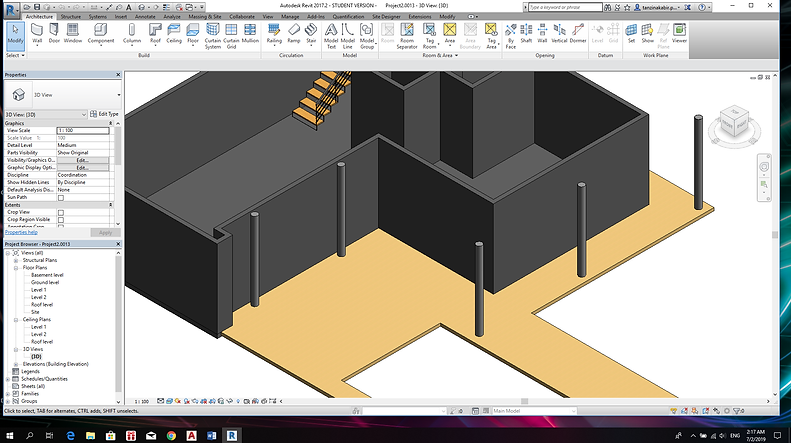The image size is (791, 443).
Task: Open the Properties help link
Action: click(21, 233)
